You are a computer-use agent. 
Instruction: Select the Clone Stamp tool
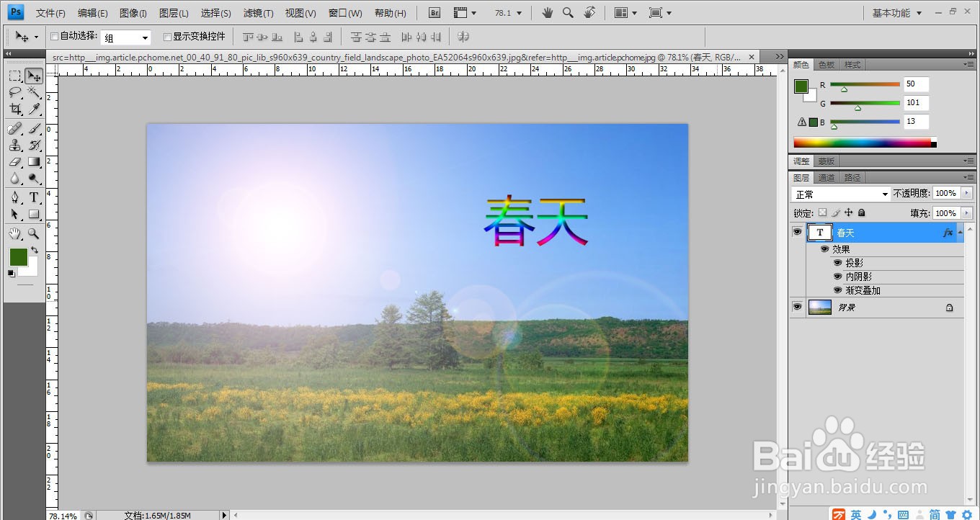click(15, 145)
